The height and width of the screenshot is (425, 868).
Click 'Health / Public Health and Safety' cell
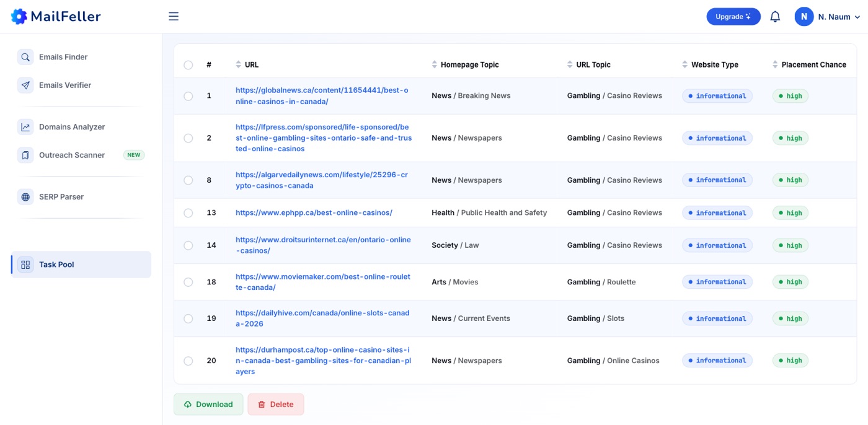click(489, 212)
